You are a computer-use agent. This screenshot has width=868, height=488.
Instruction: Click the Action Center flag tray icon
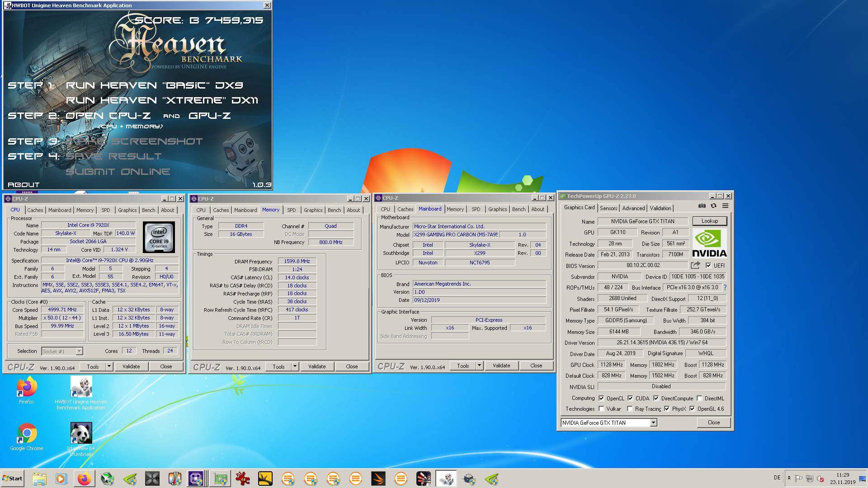pos(799,478)
